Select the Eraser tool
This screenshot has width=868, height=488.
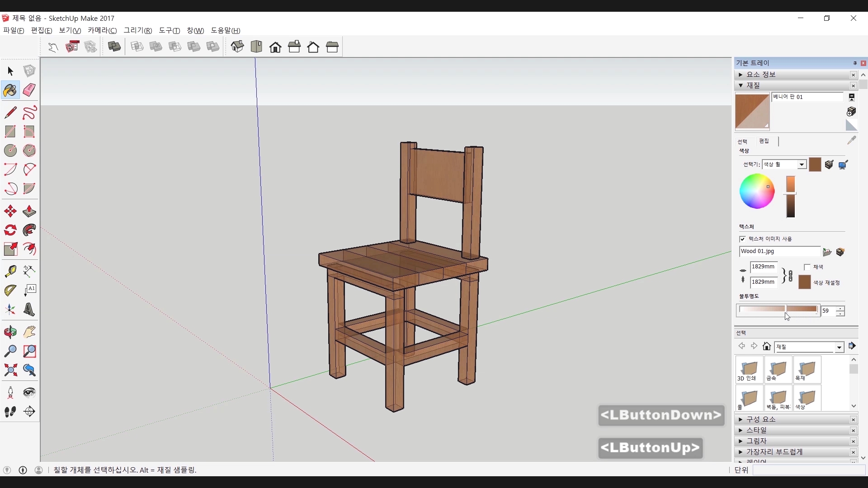[29, 90]
